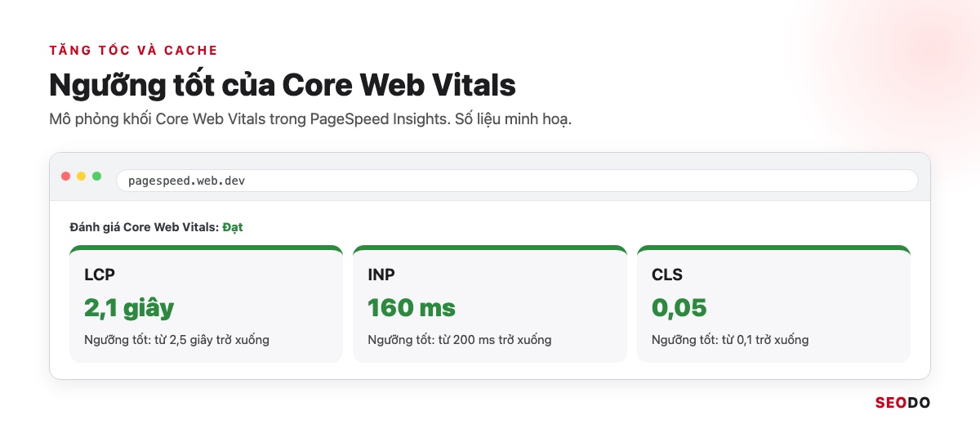Click the INP value 160 ms
Viewport: 980px width, 429px height.
[x=412, y=308]
